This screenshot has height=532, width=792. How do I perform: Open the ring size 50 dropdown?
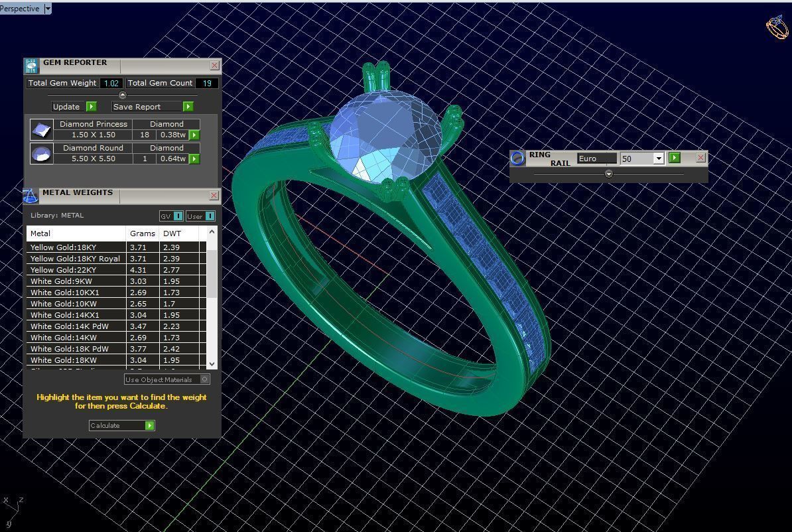pos(658,159)
